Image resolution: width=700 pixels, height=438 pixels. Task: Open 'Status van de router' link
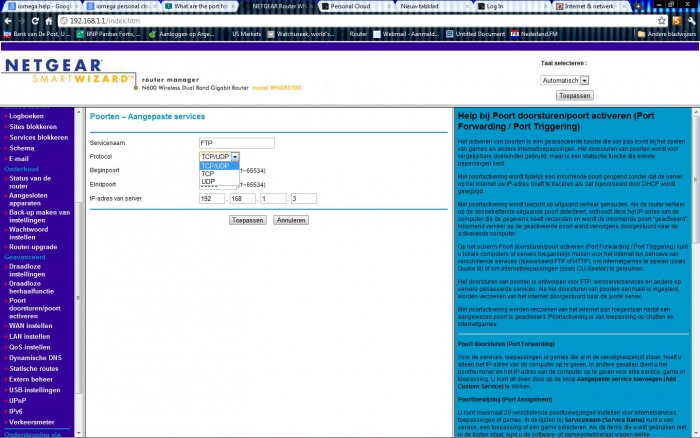(30, 182)
